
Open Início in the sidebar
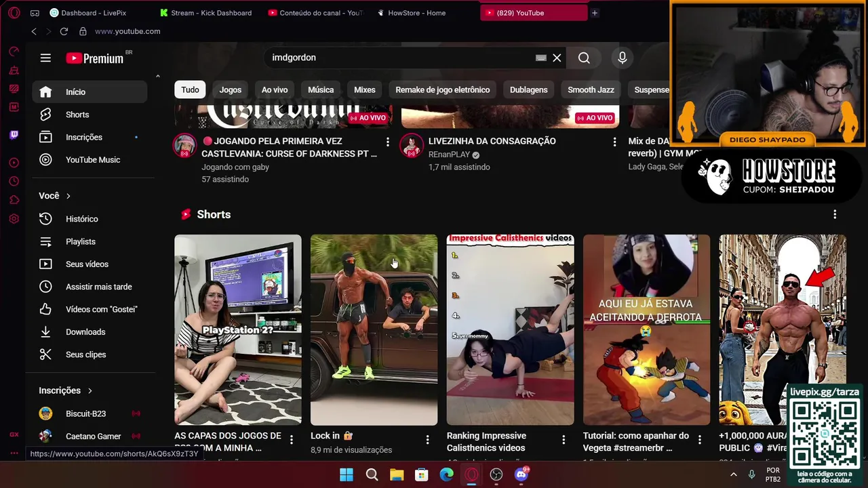(90, 92)
